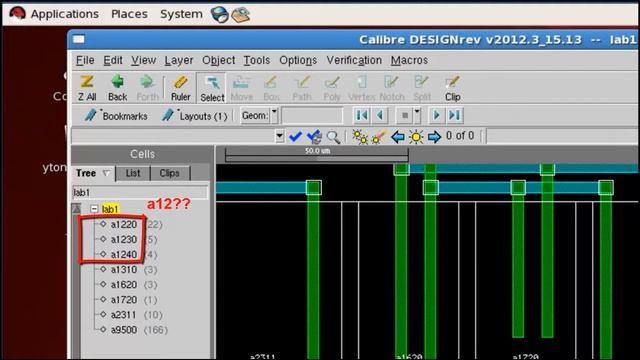Screen dimensions: 640x360
Task: Select cell a2311 in tree
Action: (124, 315)
